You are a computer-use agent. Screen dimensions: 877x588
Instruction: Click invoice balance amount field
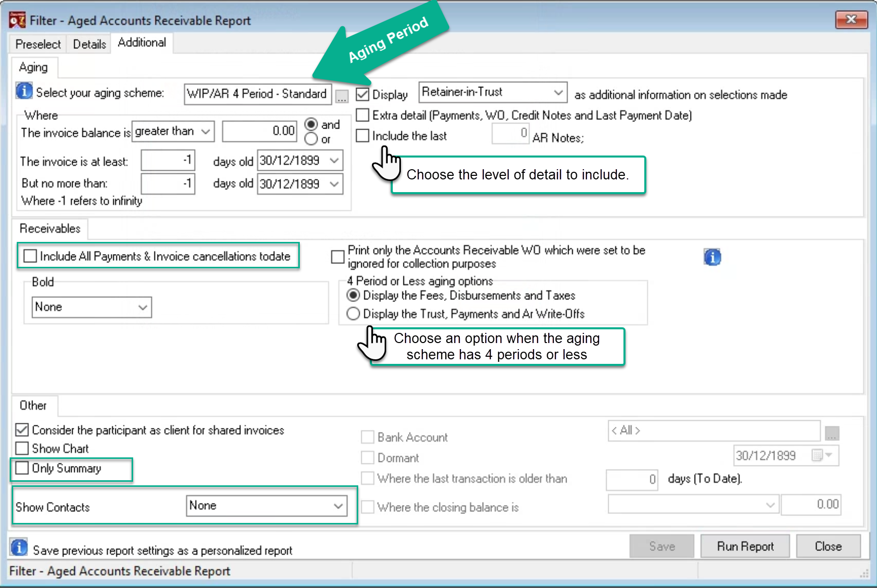pos(260,132)
